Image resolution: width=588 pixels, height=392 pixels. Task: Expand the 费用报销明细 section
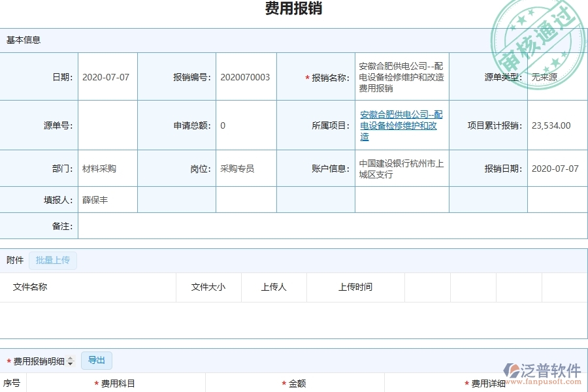click(39, 360)
